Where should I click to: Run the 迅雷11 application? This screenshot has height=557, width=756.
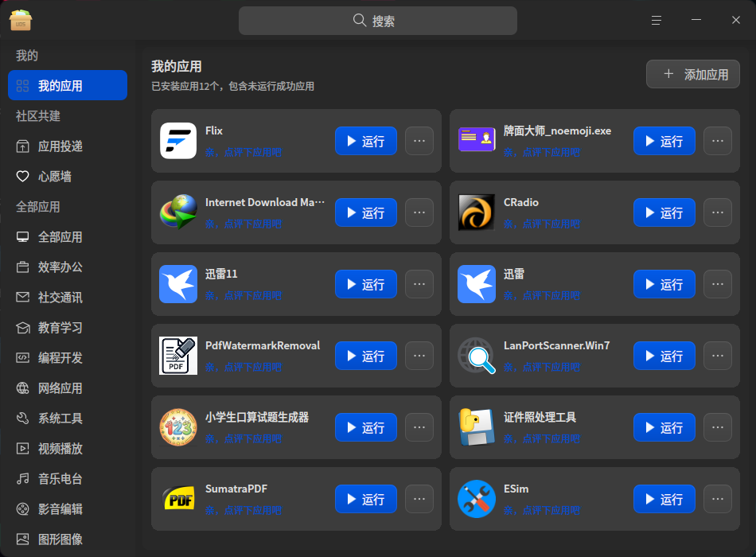(366, 284)
